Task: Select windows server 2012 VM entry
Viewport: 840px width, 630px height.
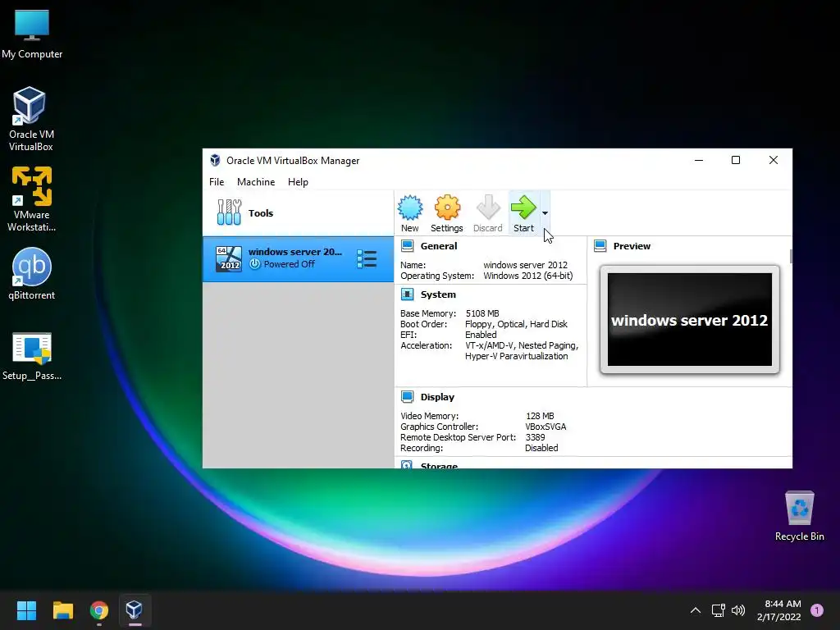Action: pos(298,258)
